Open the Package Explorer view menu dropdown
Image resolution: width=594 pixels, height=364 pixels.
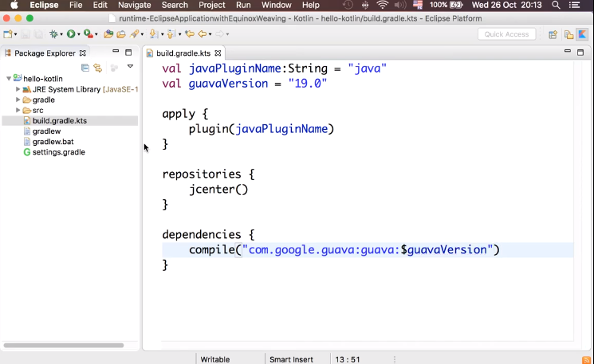pyautogui.click(x=130, y=67)
